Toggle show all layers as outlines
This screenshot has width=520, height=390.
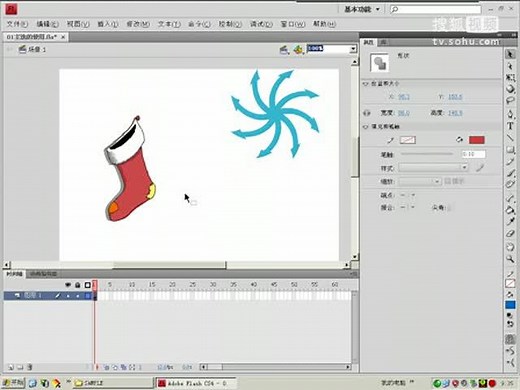[x=88, y=285]
